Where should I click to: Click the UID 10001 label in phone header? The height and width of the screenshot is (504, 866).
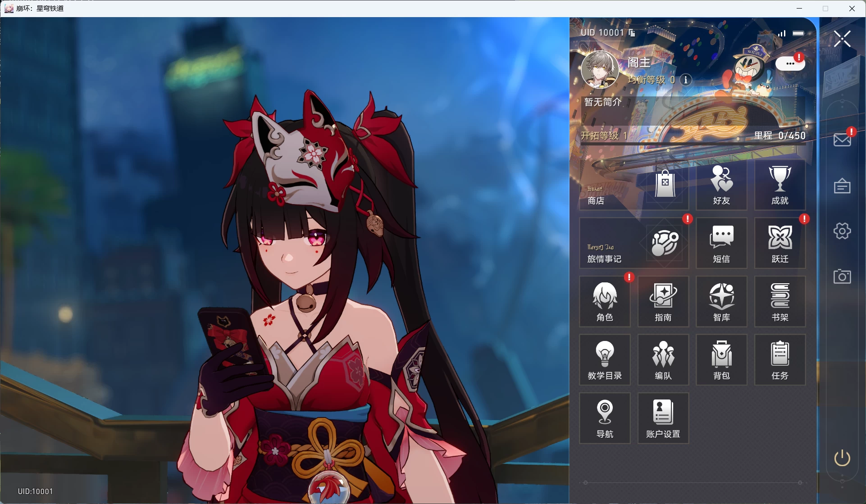(x=602, y=32)
